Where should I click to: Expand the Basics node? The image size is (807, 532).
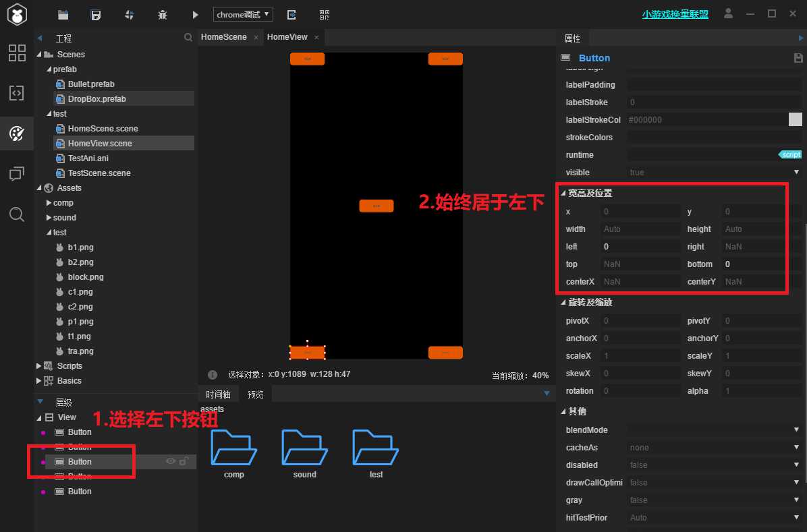39,381
